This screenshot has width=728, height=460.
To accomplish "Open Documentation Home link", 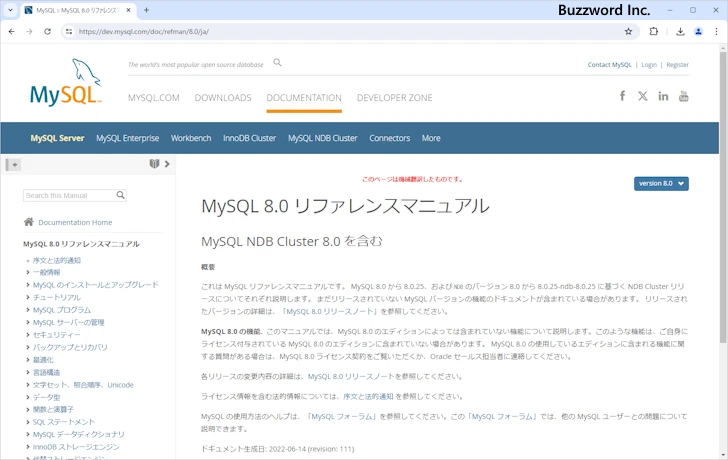I will pyautogui.click(x=75, y=222).
